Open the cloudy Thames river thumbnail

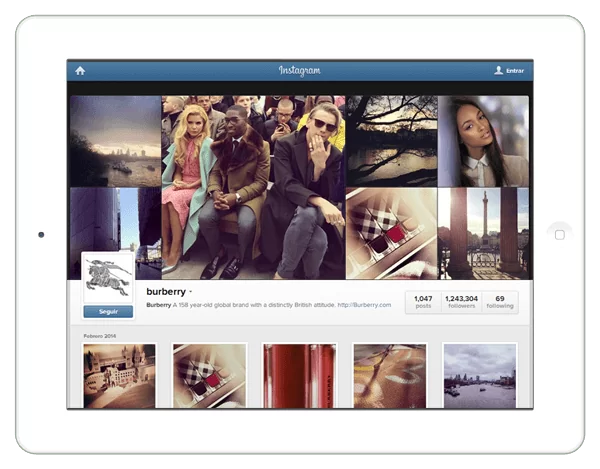(x=480, y=376)
